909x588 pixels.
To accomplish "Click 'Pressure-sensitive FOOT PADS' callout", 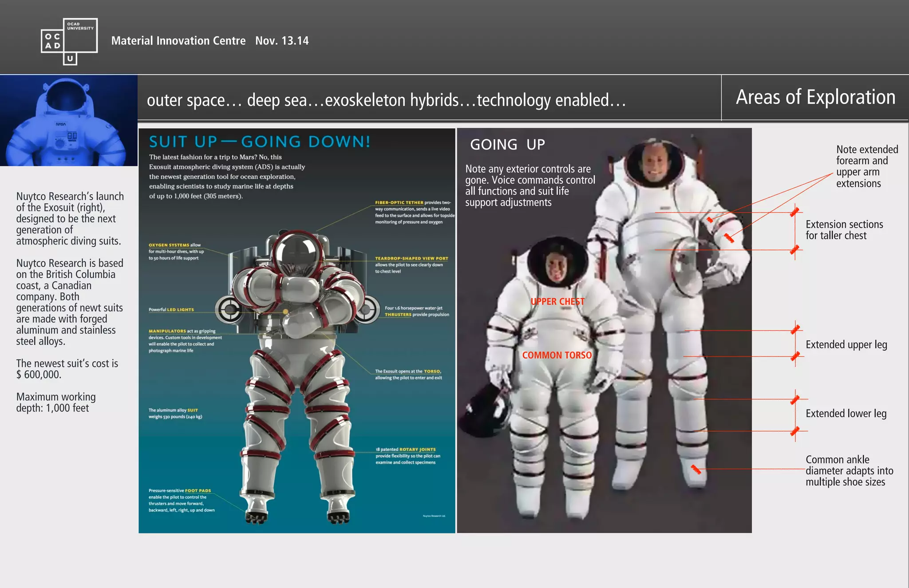I will (x=182, y=500).
